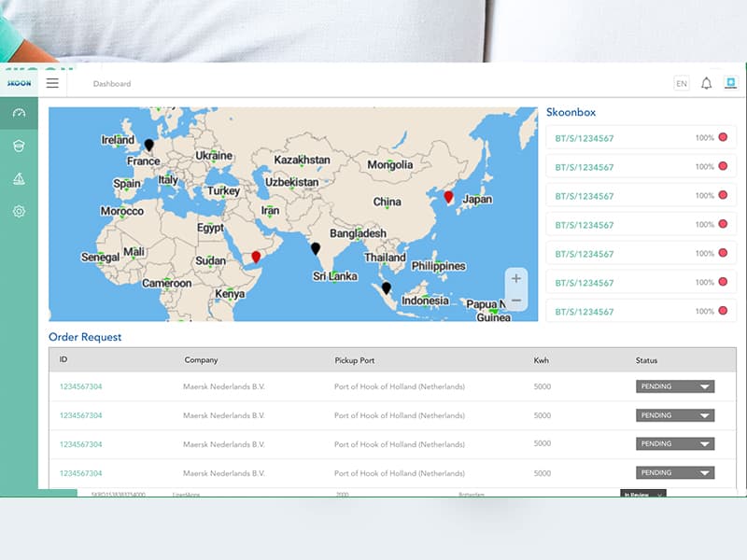Screen dimensions: 747x560
Task: Open order ID 1234567304 in the bottom row
Action: (80, 473)
